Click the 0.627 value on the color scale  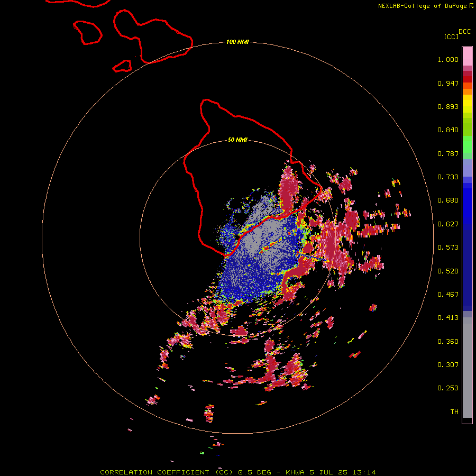coord(448,224)
